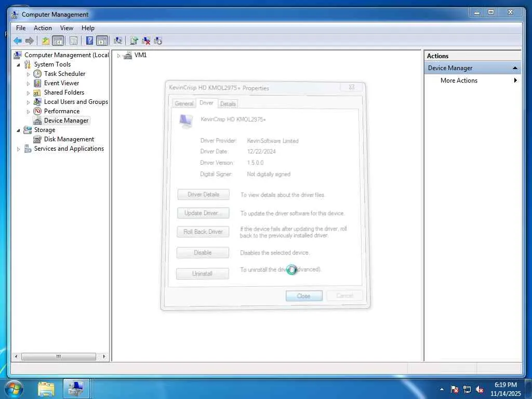
Task: Click the Performance gauge icon
Action: [x=37, y=111]
